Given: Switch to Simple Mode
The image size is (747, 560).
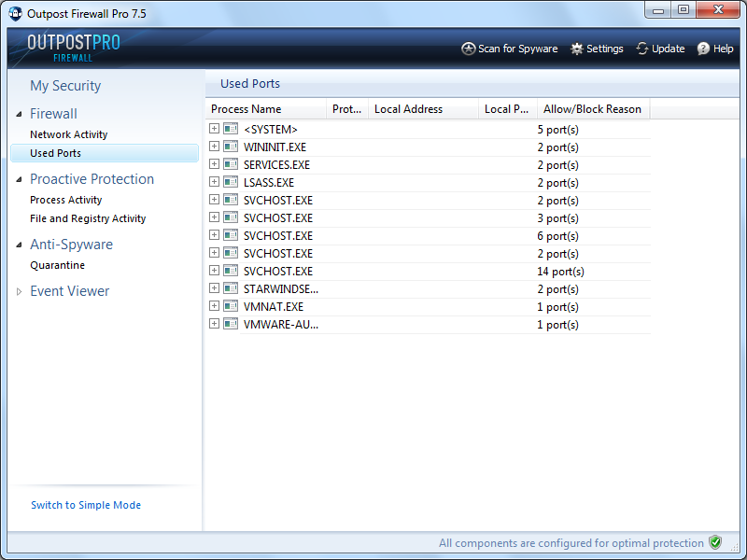Looking at the screenshot, I should [86, 505].
